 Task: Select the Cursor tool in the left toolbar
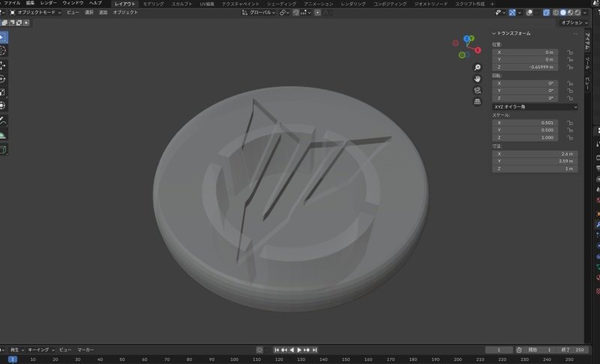coord(2,50)
